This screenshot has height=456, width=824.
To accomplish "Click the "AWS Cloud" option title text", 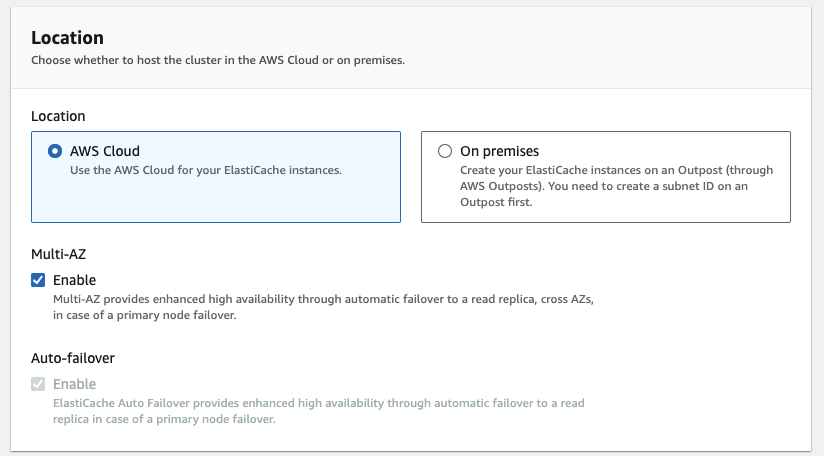I will click(104, 152).
